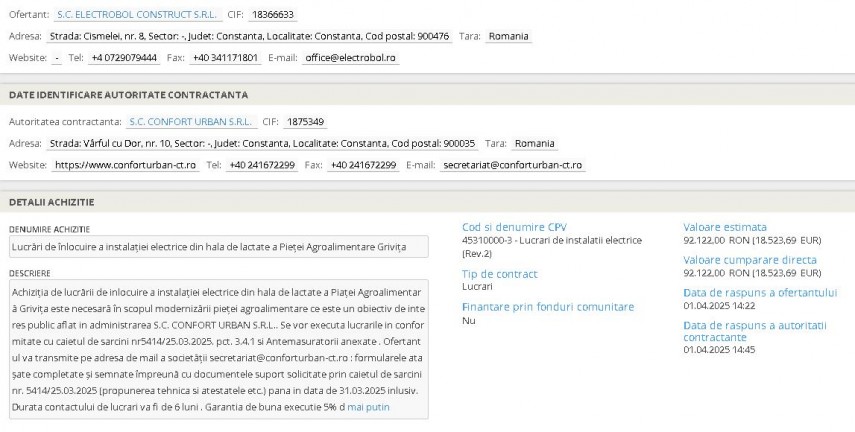Select ofertant CIF value 18366633
Viewport: 855px width, 432px height.
(x=273, y=15)
